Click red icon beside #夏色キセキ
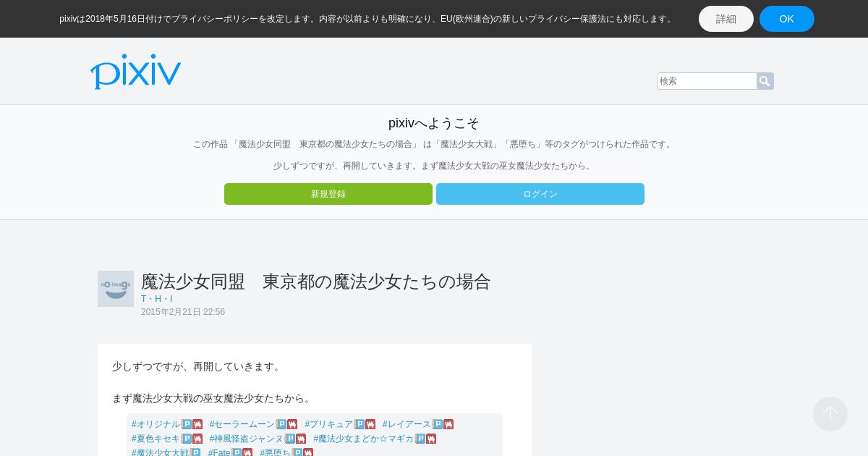 pyautogui.click(x=197, y=439)
